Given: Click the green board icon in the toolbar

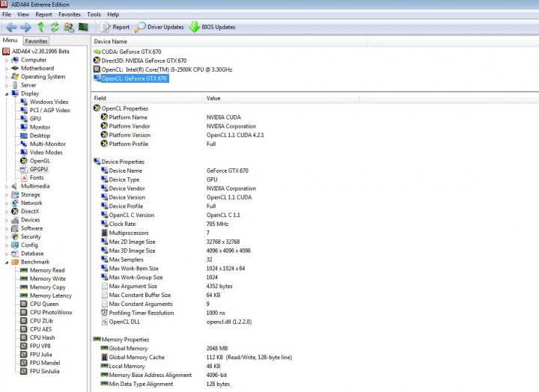Looking at the screenshot, I should [83, 27].
